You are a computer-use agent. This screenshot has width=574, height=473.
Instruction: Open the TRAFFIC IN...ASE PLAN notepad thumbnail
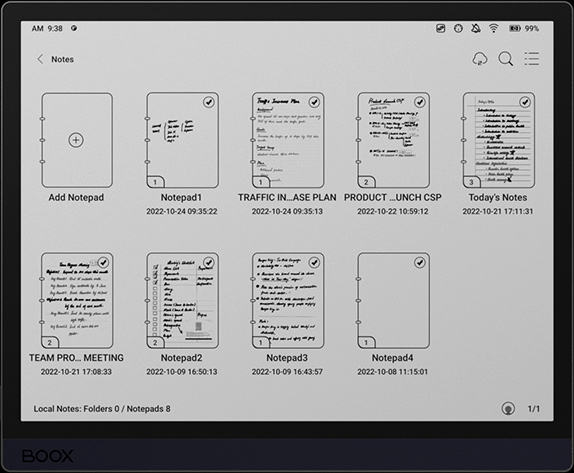pyautogui.click(x=288, y=140)
